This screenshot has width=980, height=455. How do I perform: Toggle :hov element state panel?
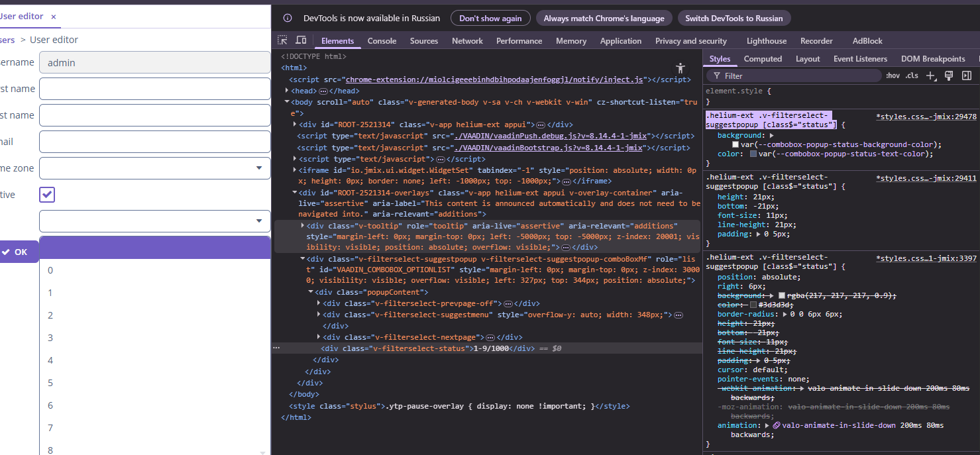pos(893,76)
